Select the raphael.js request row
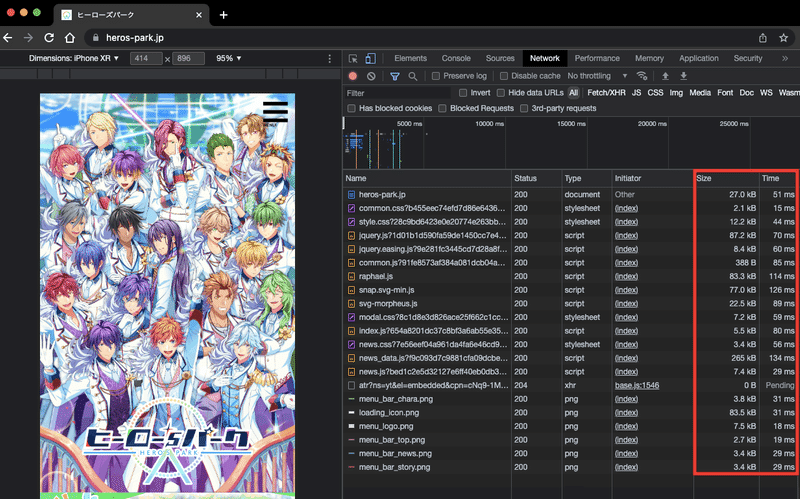 tap(571, 276)
